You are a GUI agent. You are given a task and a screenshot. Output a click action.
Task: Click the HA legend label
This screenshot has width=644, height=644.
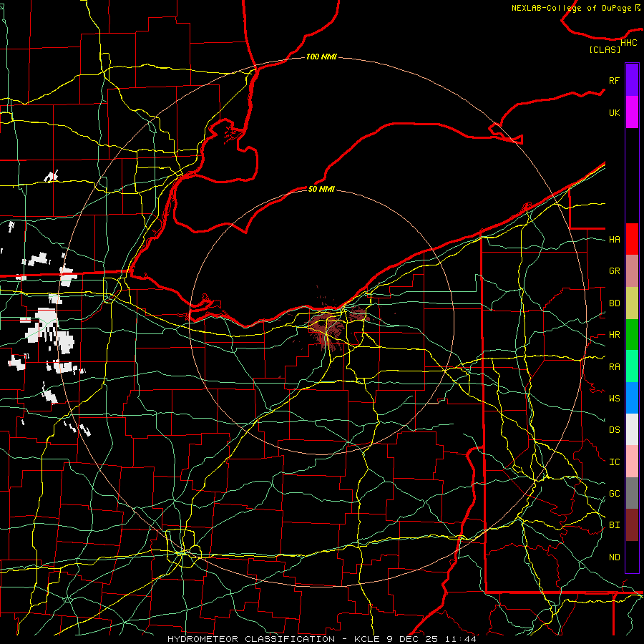click(614, 239)
